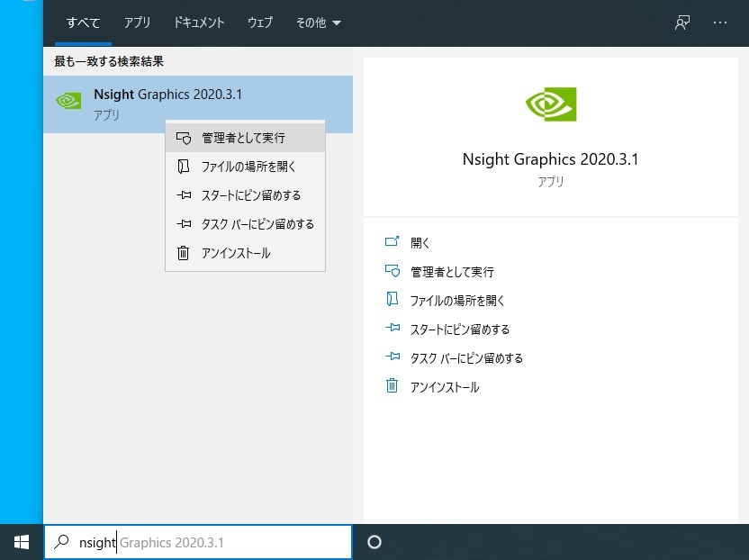The height and width of the screenshot is (560, 749).
Task: Choose ファイルの場所を開く in the context menu
Action: coord(245,167)
